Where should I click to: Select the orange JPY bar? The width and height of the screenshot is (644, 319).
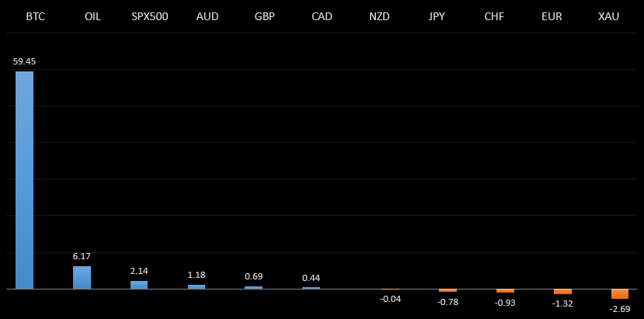447,290
